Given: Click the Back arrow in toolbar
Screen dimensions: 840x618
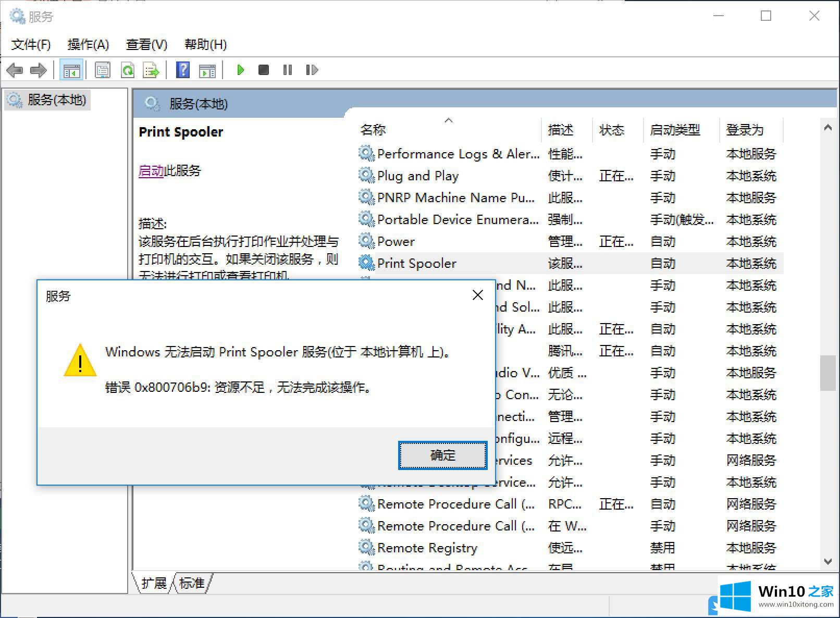Looking at the screenshot, I should coord(15,70).
